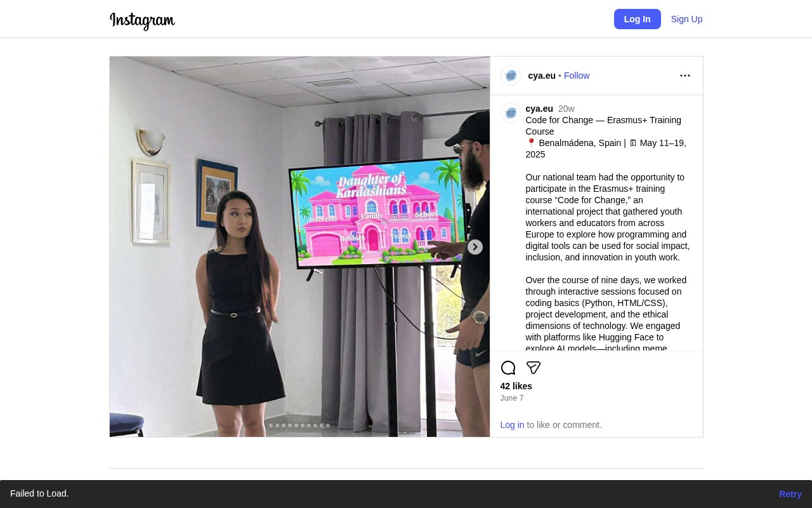Click Log in to like or comment
Image resolution: width=812 pixels, height=508 pixels.
click(x=512, y=425)
